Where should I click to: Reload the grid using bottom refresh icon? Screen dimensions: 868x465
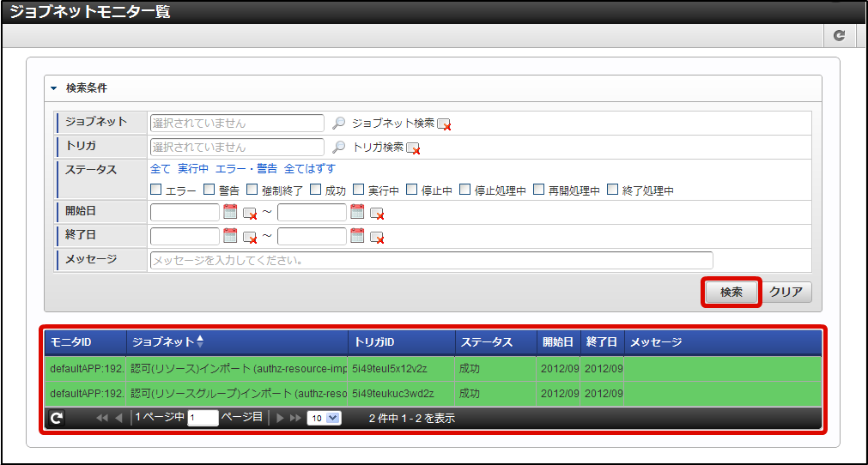point(57,419)
